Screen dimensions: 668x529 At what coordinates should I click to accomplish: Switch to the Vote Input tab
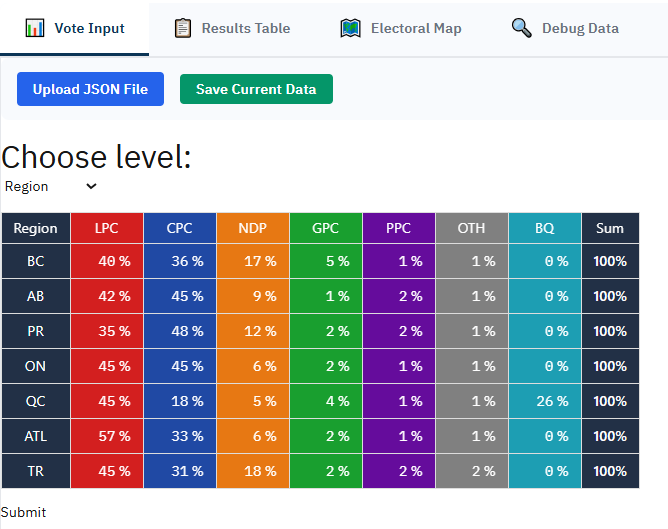75,29
